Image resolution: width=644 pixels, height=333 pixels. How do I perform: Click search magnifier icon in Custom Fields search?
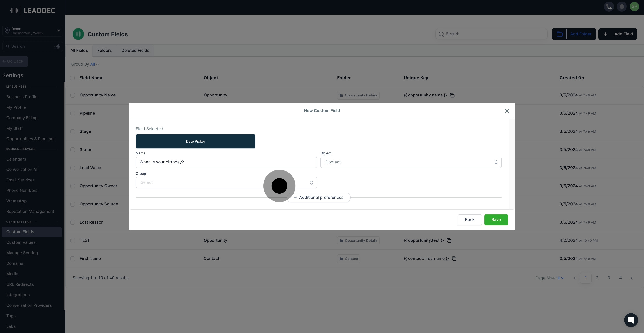tap(441, 34)
